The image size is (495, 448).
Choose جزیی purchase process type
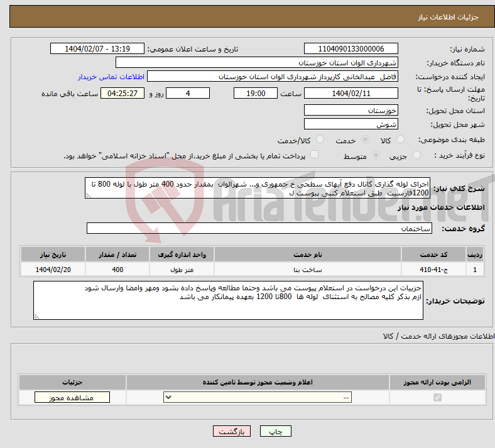click(416, 155)
